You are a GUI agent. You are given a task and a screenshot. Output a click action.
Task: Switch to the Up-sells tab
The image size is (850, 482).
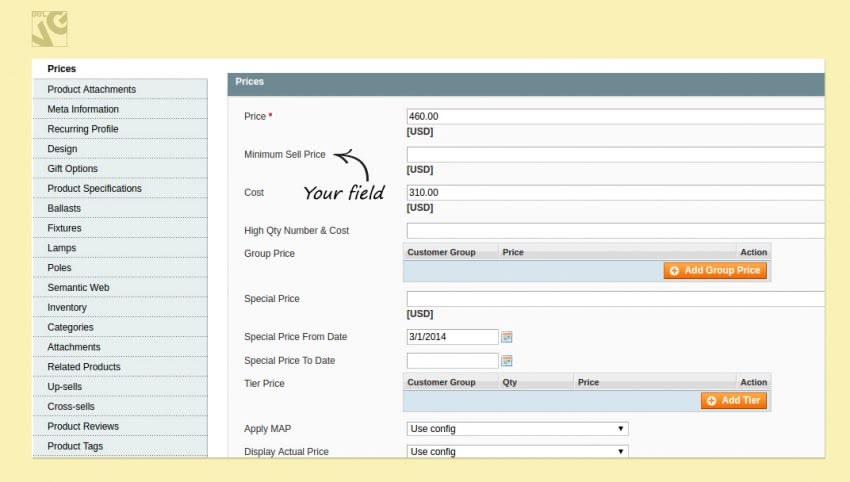[120, 387]
